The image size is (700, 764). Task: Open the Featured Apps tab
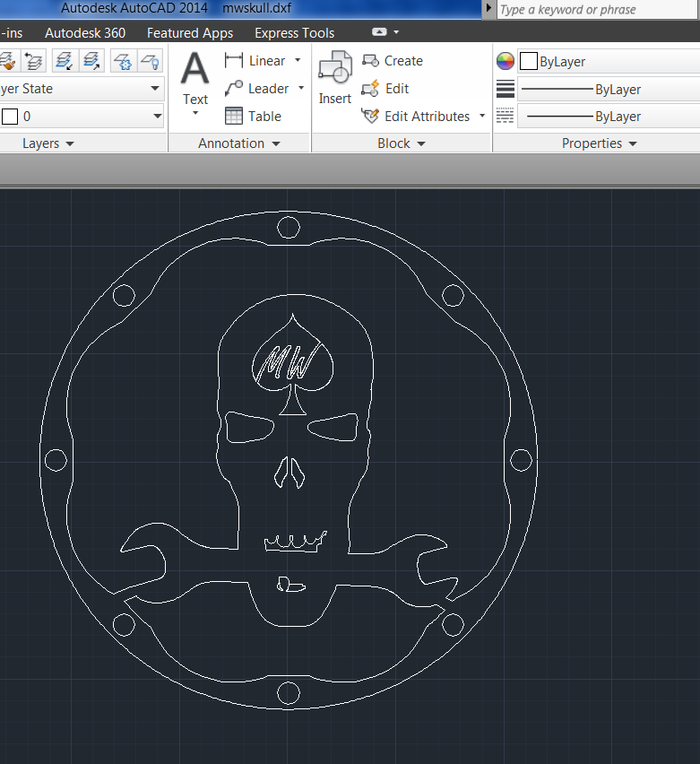[x=190, y=33]
